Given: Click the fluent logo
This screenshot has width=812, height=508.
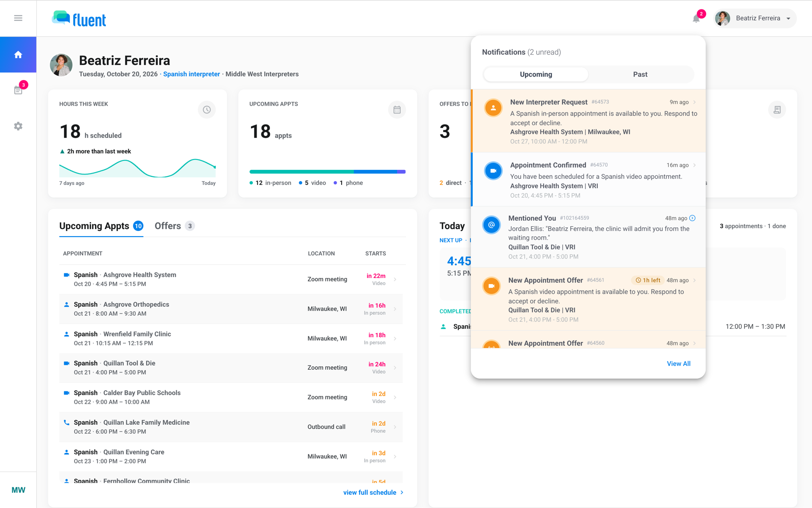Looking at the screenshot, I should pos(79,19).
